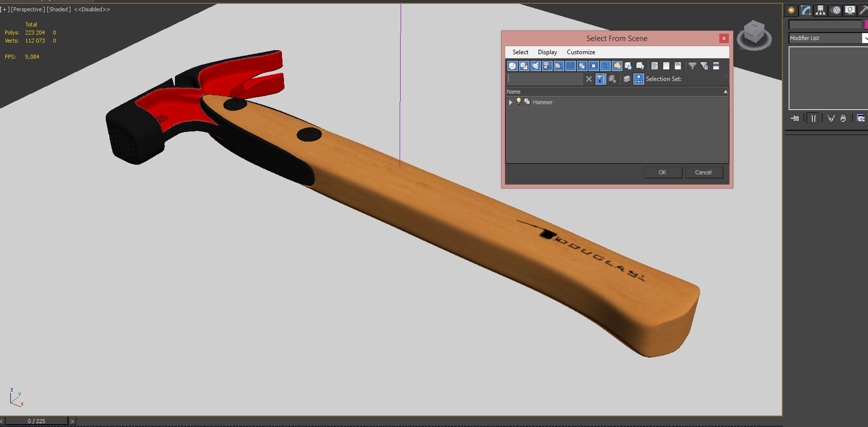Click Display Hidden Objects icon
Viewport: 868px width, 427px height.
[x=640, y=66]
